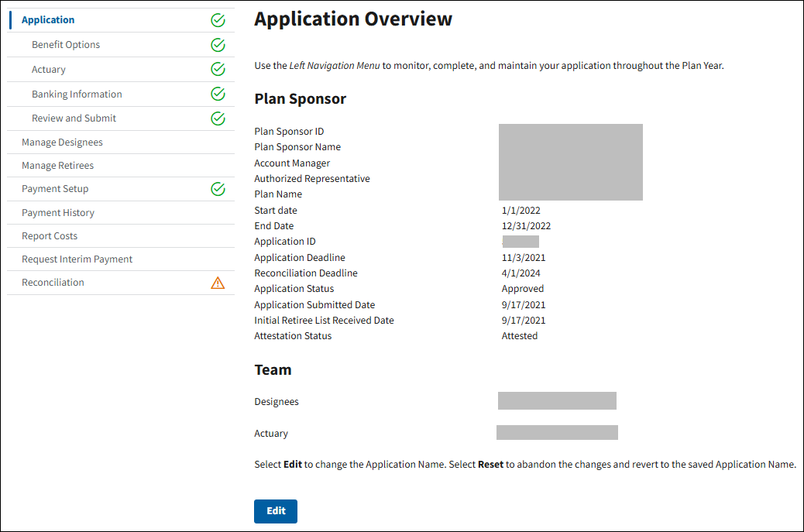Select Reconciliation in the left navigation

pyautogui.click(x=53, y=283)
